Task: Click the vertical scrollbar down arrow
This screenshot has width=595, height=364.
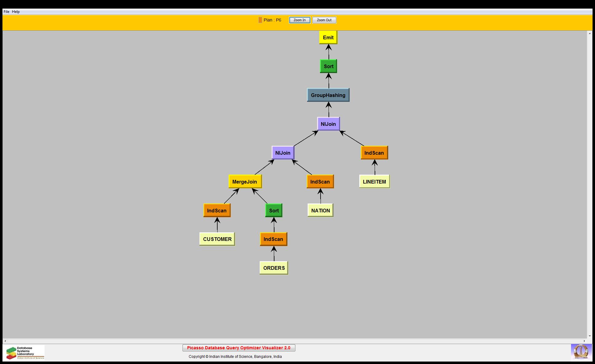Action: coord(589,336)
